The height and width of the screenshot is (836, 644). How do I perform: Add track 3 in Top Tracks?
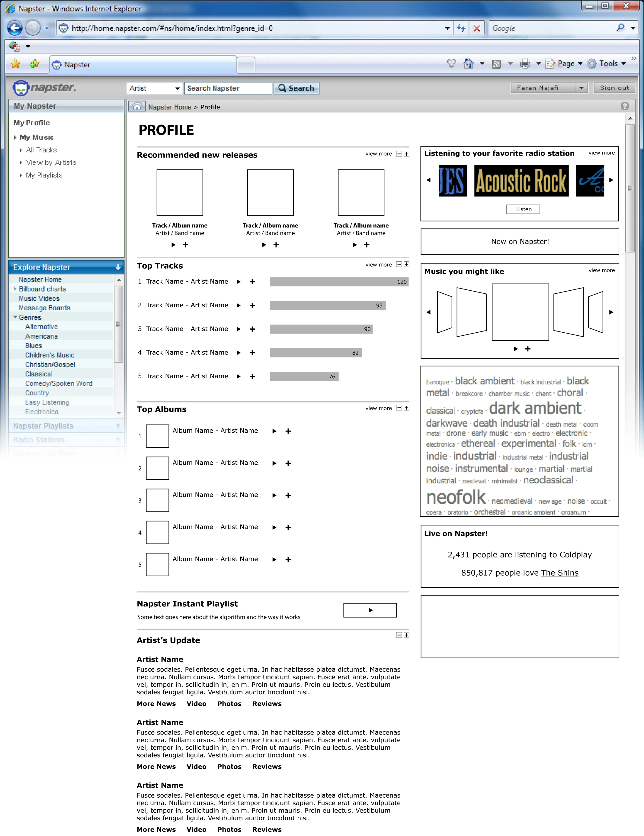252,329
